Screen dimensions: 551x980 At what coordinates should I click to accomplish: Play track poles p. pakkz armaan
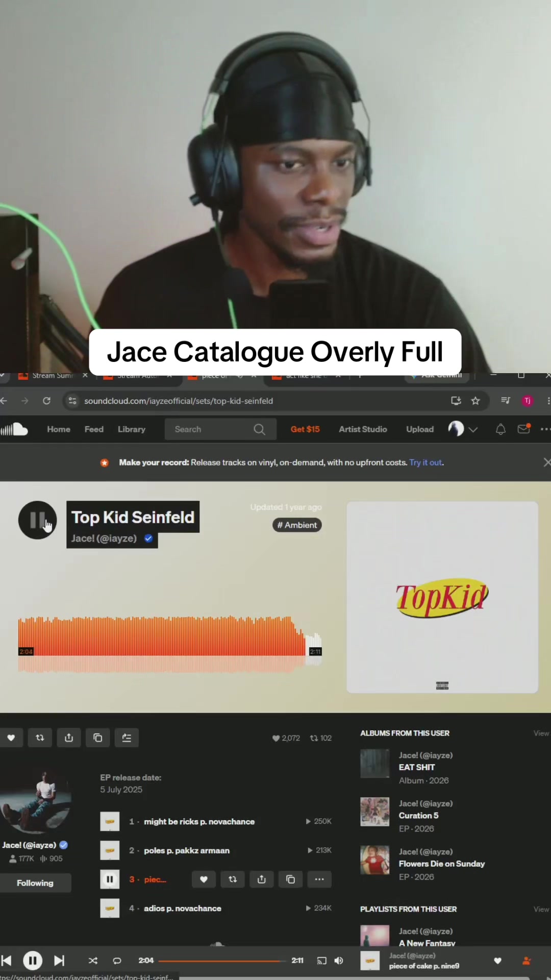pyautogui.click(x=187, y=850)
